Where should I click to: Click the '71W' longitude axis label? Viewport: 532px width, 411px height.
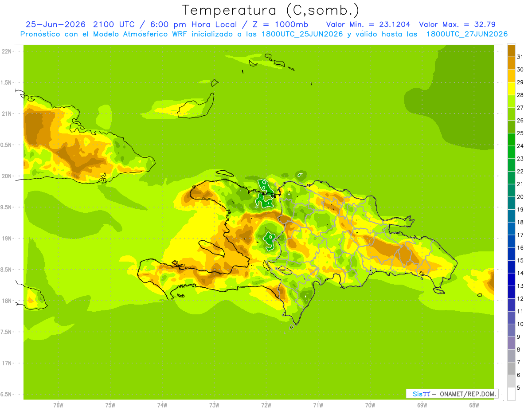318,405
